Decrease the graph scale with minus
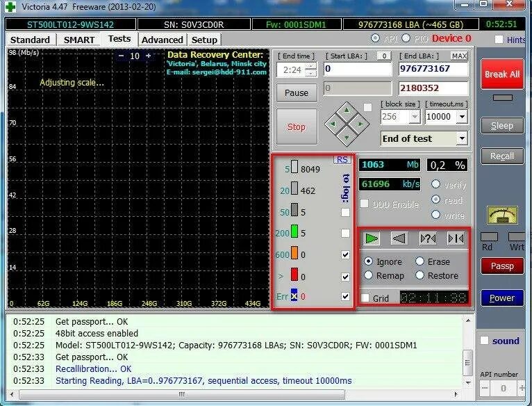532x406 pixels. pyautogui.click(x=121, y=56)
